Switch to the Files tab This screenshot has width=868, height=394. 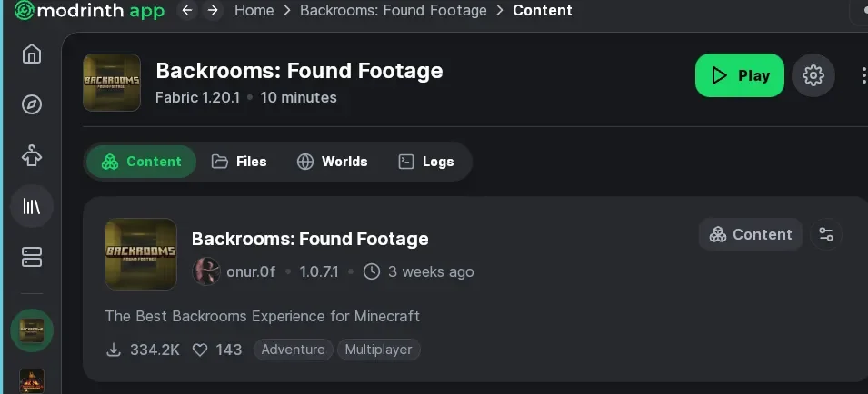[x=239, y=162]
